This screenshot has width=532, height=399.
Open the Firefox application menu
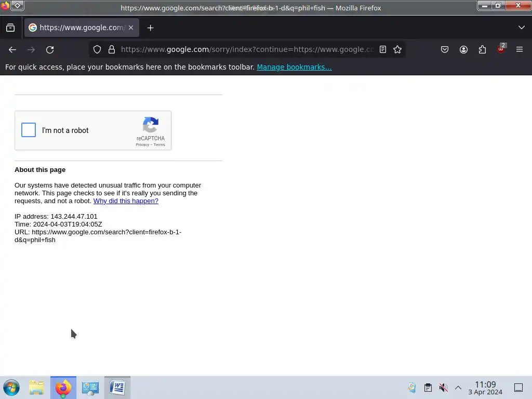coord(520,49)
